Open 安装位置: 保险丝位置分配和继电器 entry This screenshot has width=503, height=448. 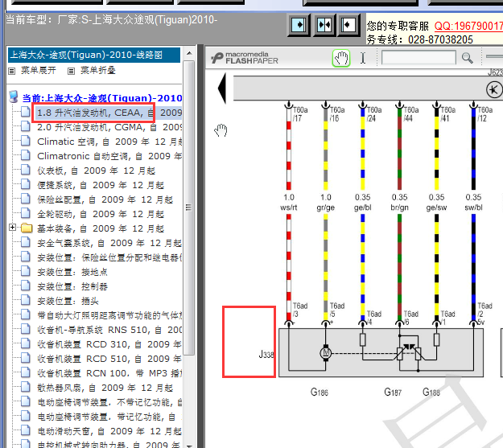109,257
